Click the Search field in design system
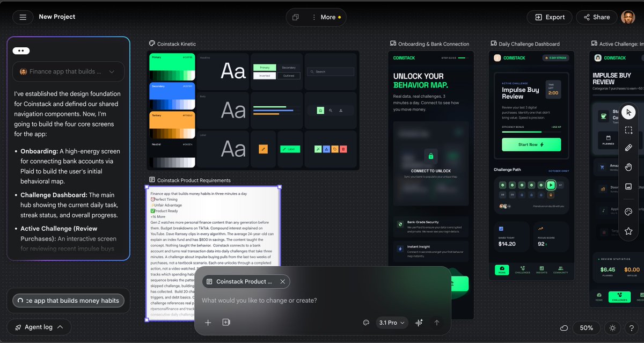The image size is (644, 343). (x=331, y=71)
